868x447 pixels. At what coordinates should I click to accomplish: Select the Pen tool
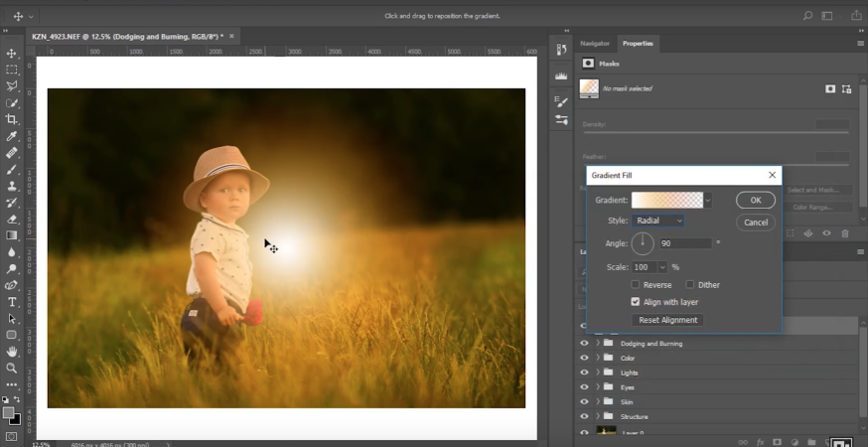[x=11, y=286]
